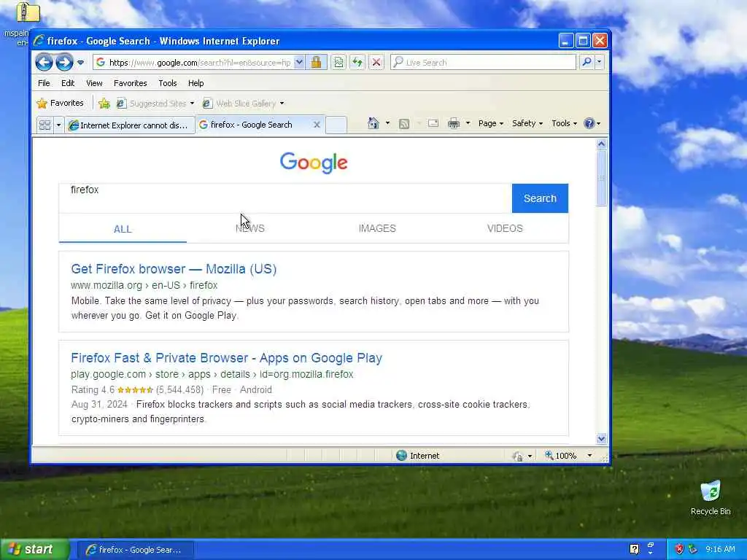Viewport: 747px width, 560px height.
Task: Click the scrollbar down arrow
Action: click(x=601, y=438)
